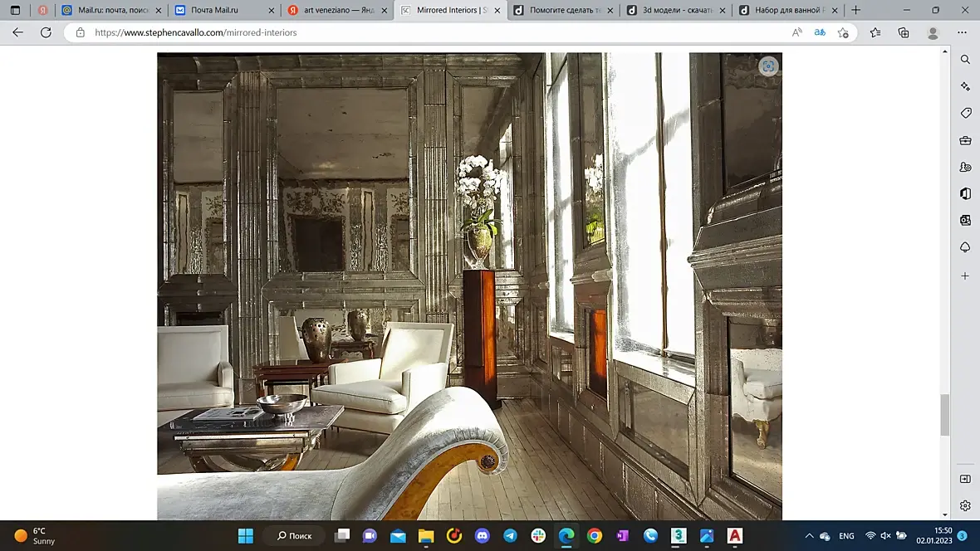
Task: Open the Translate page icon
Action: pyautogui.click(x=820, y=32)
